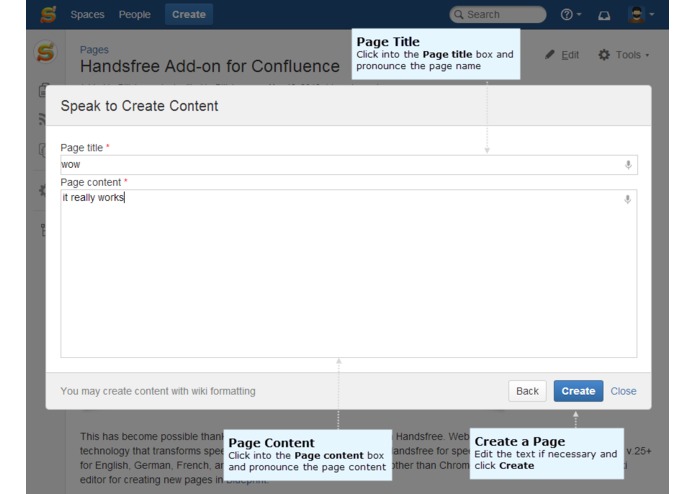Click microphone icon in Page title field

628,165
